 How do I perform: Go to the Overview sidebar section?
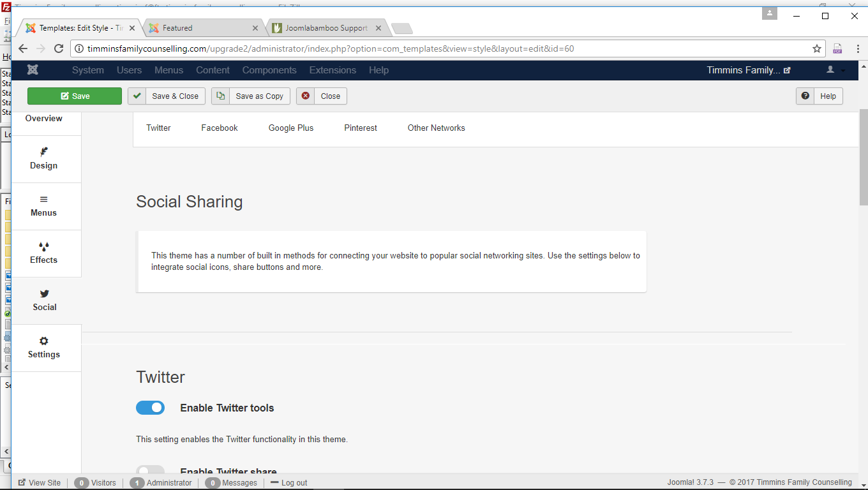tap(44, 119)
